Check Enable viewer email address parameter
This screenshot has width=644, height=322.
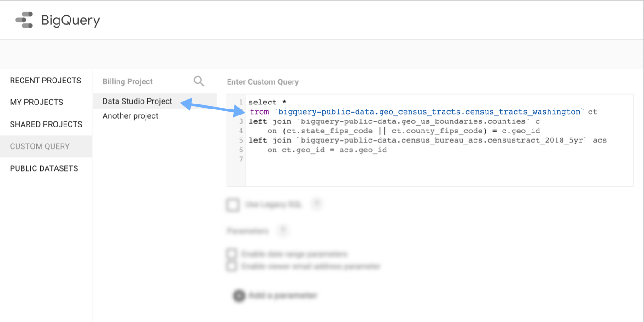click(232, 266)
